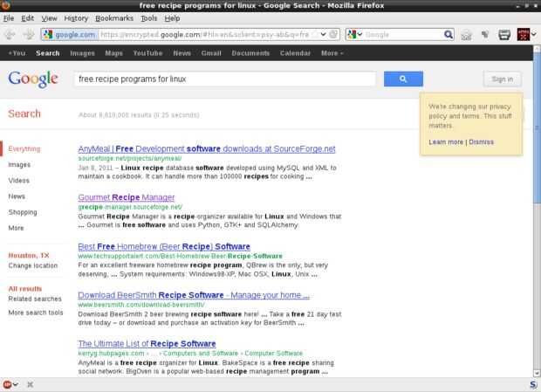Open The Ultimate List of Recipe Software

pyautogui.click(x=147, y=344)
